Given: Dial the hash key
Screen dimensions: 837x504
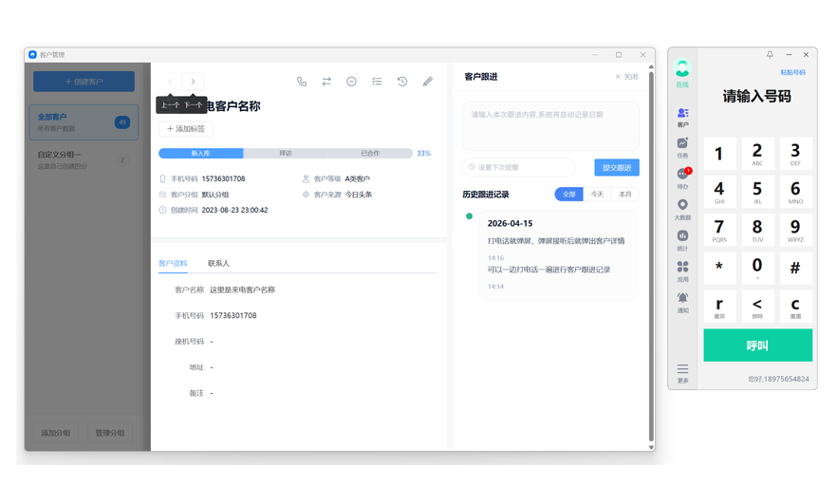Looking at the screenshot, I should pos(795,268).
